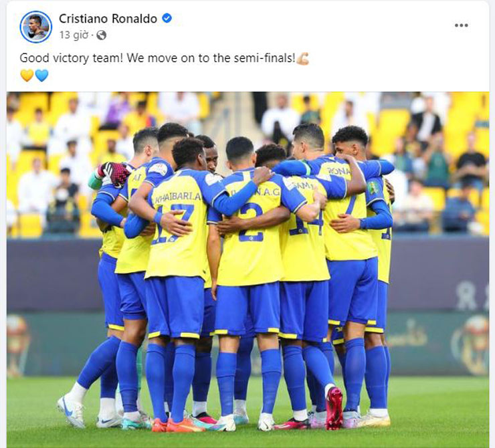Open the Cristiano Ronaldo profile name link

coord(108,19)
